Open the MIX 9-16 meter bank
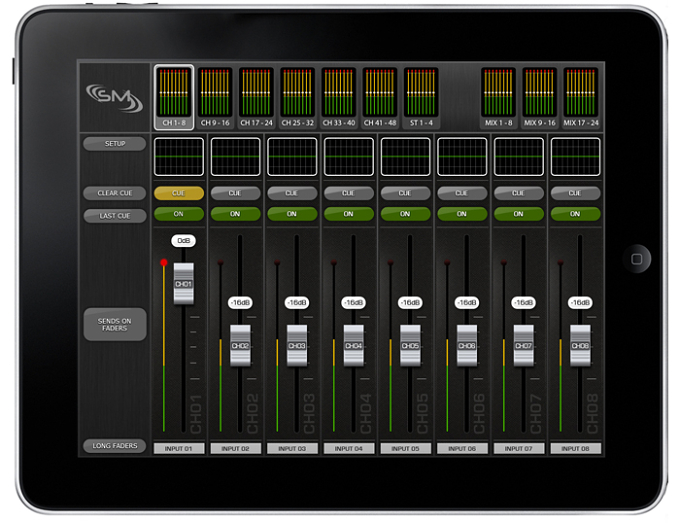The height and width of the screenshot is (523, 680). point(539,98)
